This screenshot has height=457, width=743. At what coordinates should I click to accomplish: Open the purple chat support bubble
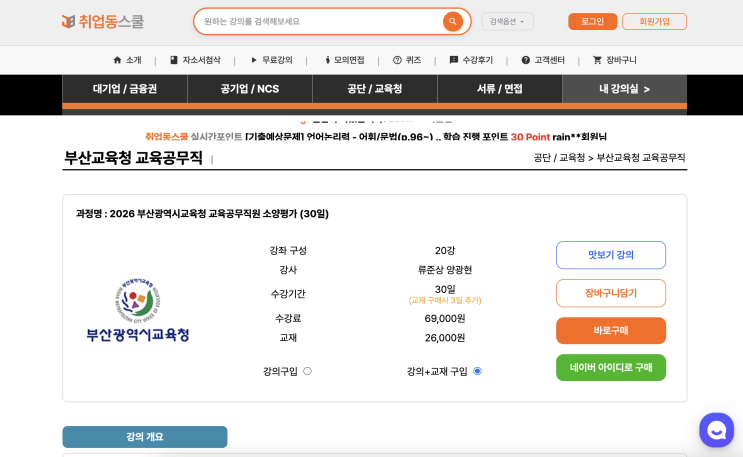pos(716,430)
